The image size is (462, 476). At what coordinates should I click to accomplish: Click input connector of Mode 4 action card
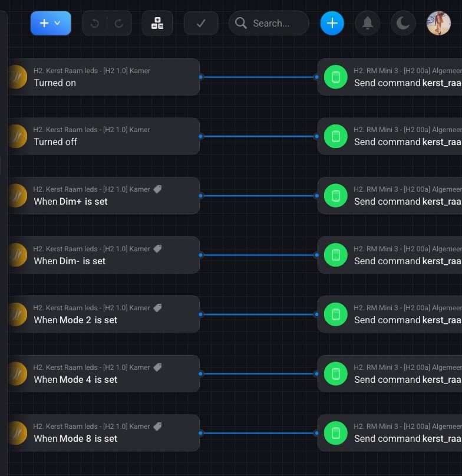coord(316,374)
